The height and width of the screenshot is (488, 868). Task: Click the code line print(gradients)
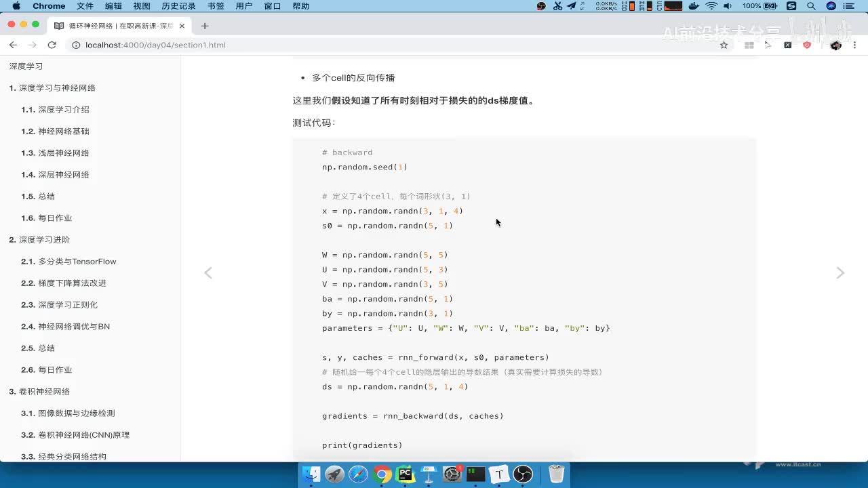[x=362, y=445]
